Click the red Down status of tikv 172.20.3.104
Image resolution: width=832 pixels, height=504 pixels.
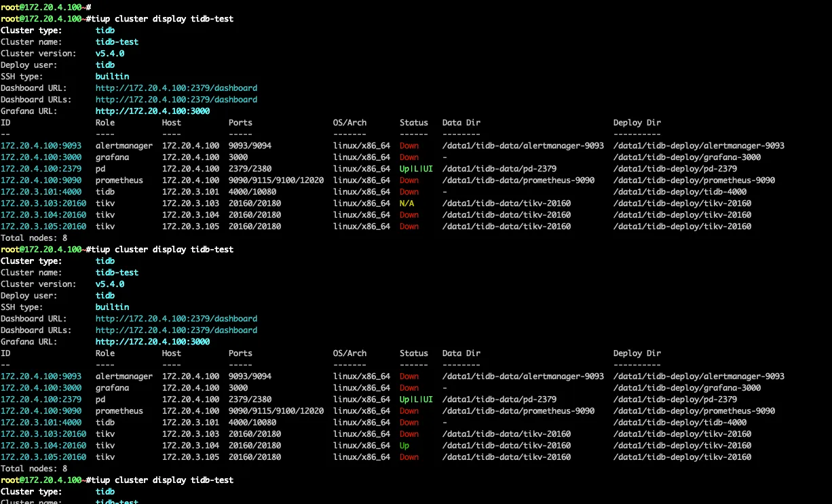(409, 215)
